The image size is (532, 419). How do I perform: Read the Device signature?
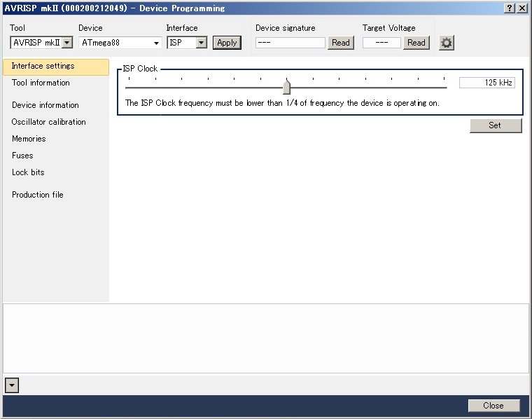point(341,43)
